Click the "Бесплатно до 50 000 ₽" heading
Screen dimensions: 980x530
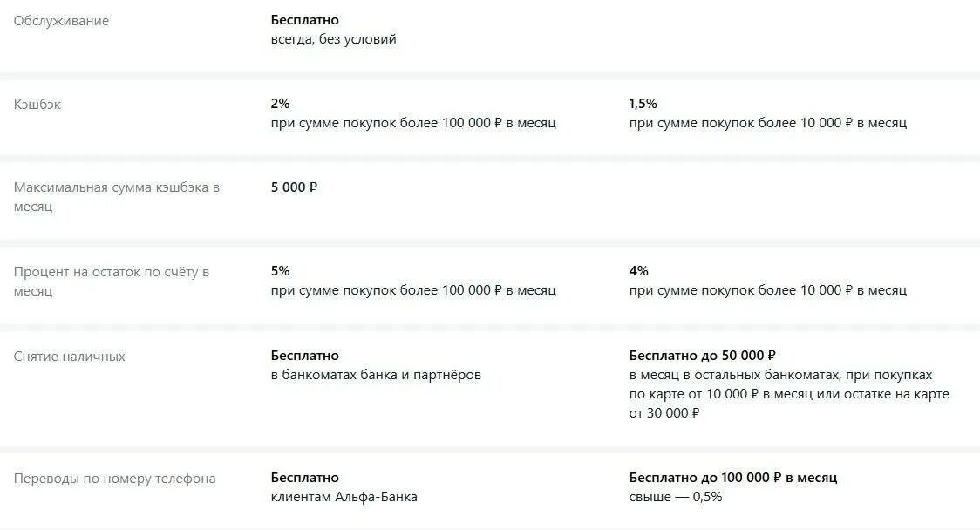[x=702, y=356]
